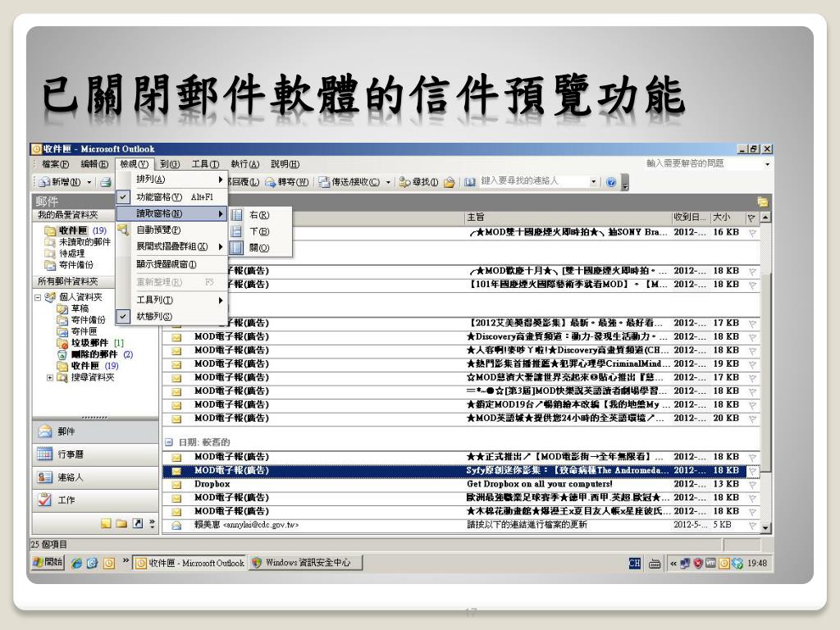Image resolution: width=840 pixels, height=630 pixels.
Task: Click shortcuts icon in navigation bottom bar
Action: [x=138, y=523]
